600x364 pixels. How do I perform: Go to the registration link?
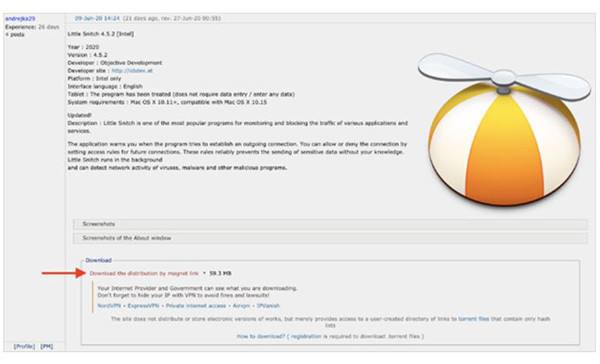[306, 336]
